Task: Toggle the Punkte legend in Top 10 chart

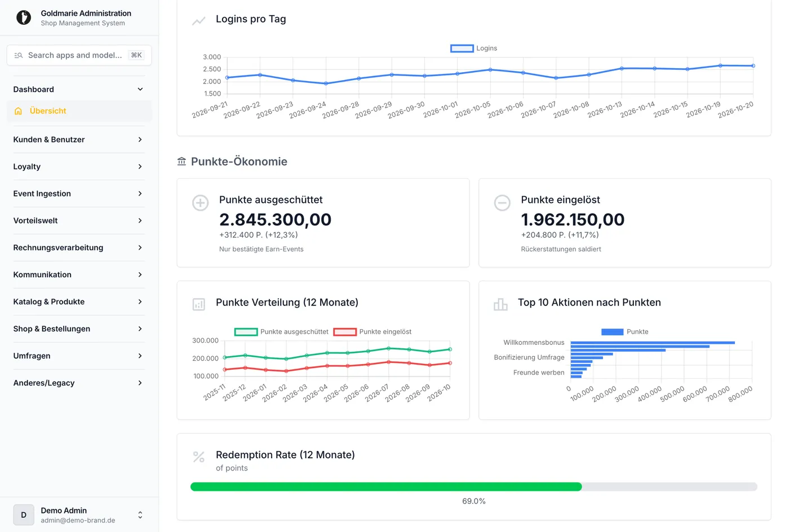Action: click(x=624, y=332)
